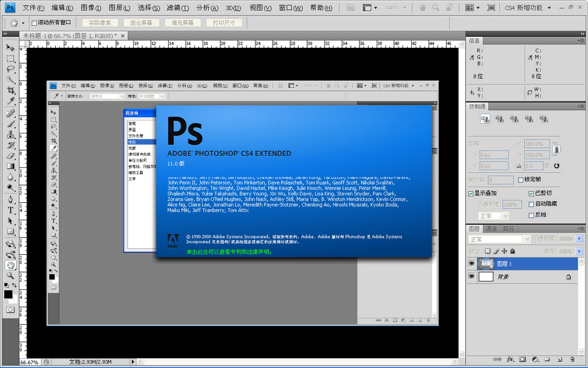Open the View Extras dropdown

[370, 7]
